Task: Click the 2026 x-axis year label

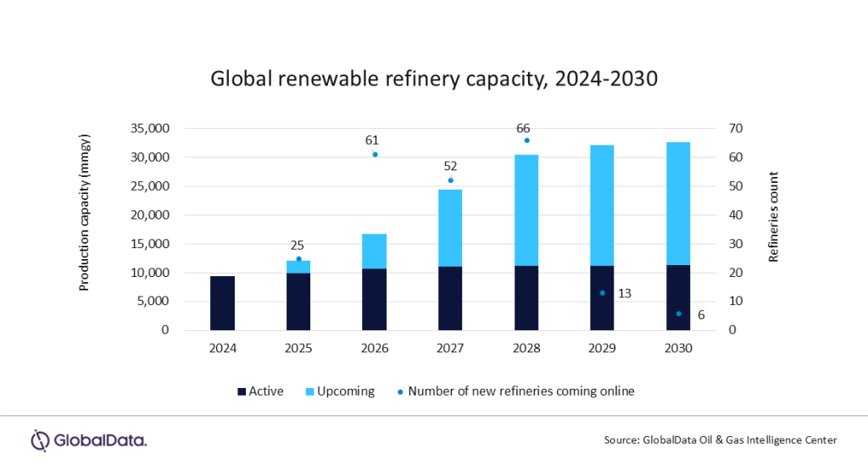Action: 375,348
